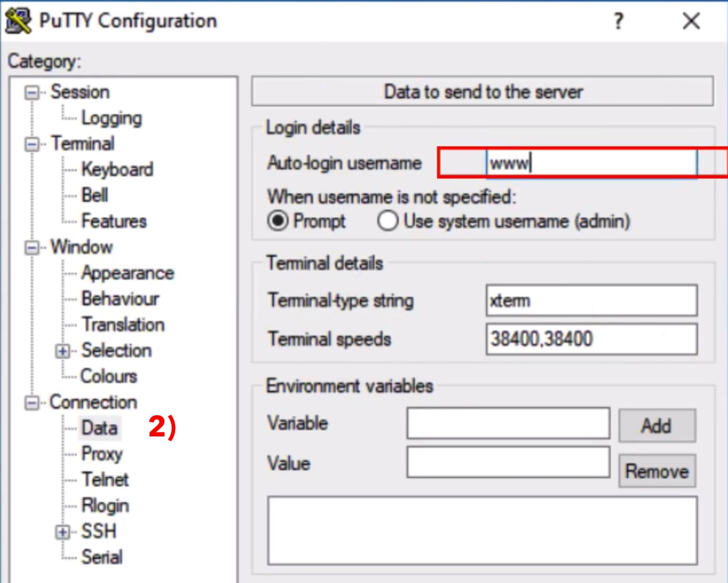
Task: Collapse the Session tree node
Action: (x=32, y=93)
